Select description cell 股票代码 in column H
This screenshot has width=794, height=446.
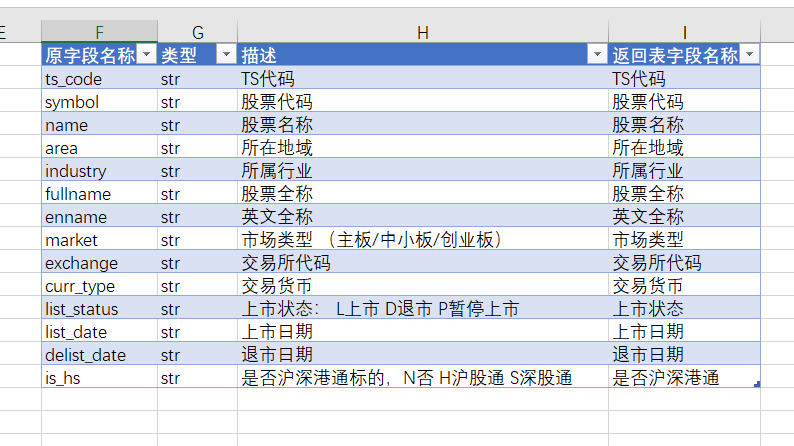[423, 102]
